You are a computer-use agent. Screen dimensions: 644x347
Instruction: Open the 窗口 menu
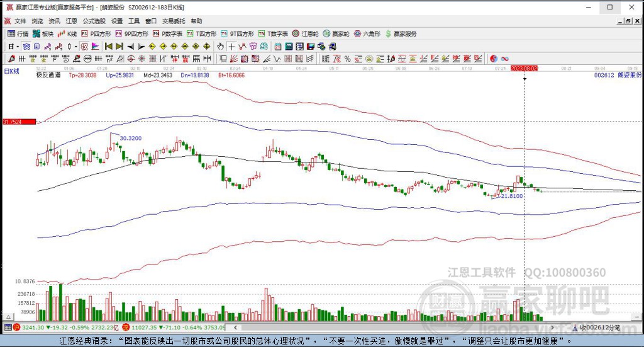pyautogui.click(x=151, y=21)
